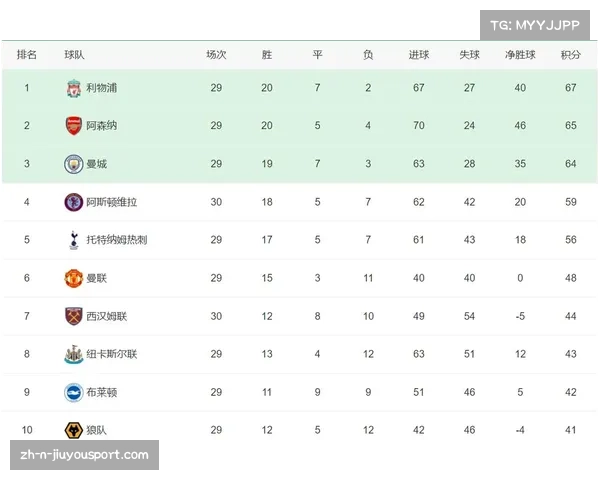The width and height of the screenshot is (600, 480).
Task: Click the Aston Villa crest
Action: (x=73, y=202)
